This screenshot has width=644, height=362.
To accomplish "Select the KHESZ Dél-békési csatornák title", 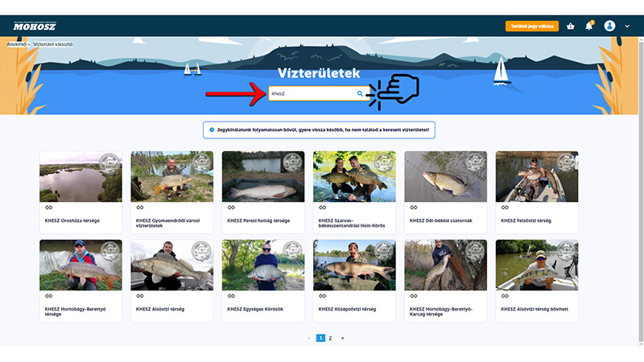I will point(440,220).
